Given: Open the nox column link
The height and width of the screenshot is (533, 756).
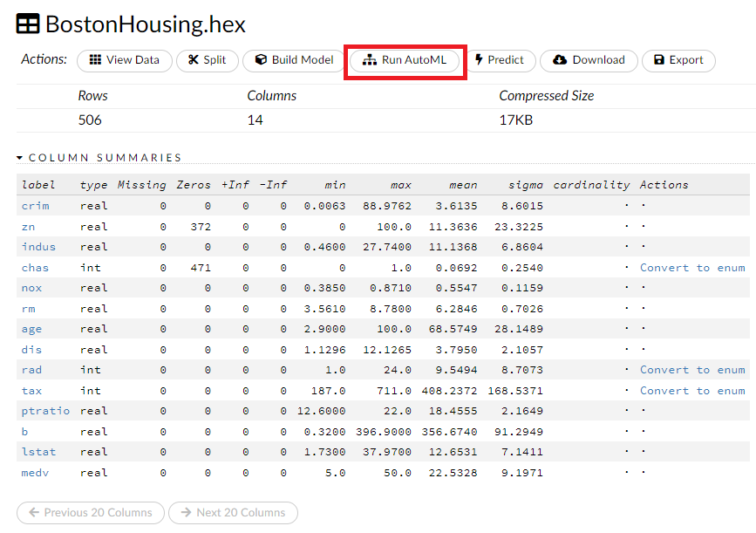Looking at the screenshot, I should tap(31, 288).
